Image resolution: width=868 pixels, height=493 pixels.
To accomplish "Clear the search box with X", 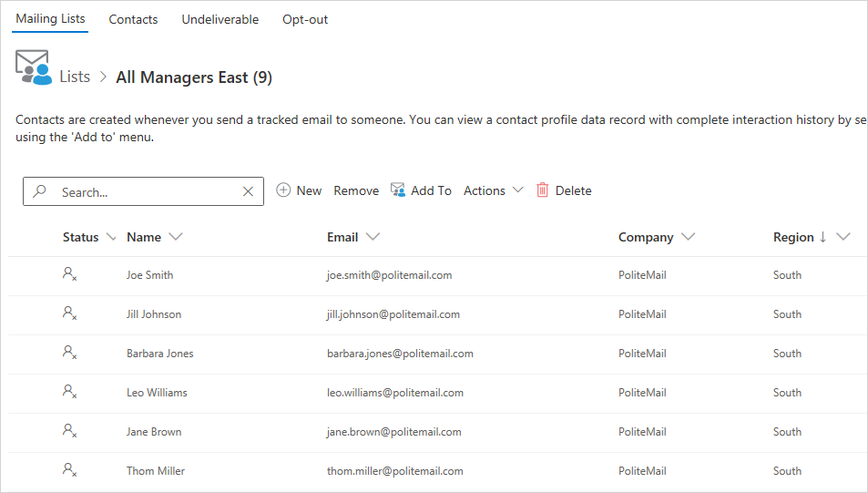I will 248,191.
